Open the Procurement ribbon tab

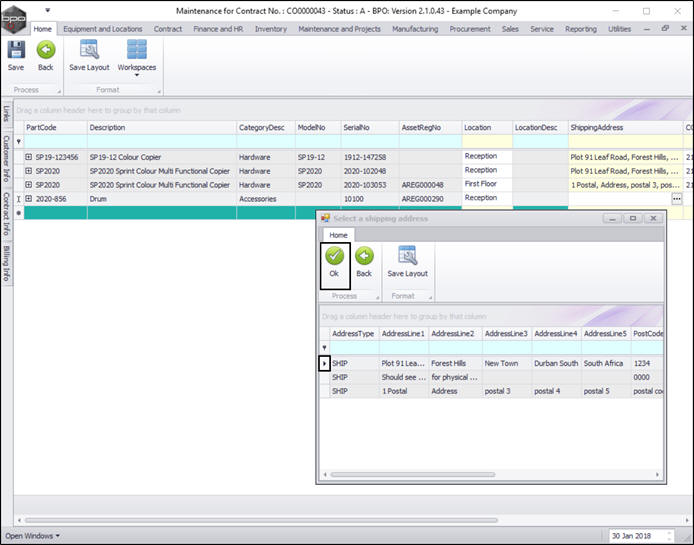(x=470, y=29)
